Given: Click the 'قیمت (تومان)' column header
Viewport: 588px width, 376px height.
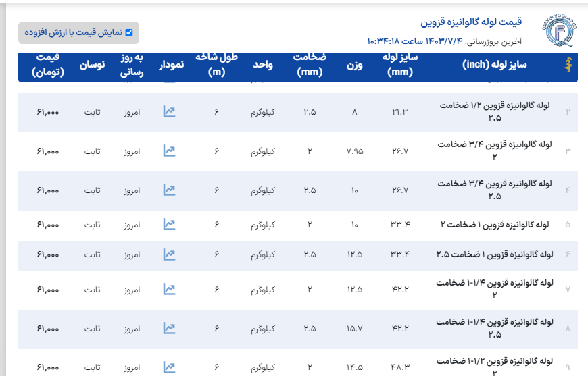Looking at the screenshot, I should [48, 65].
